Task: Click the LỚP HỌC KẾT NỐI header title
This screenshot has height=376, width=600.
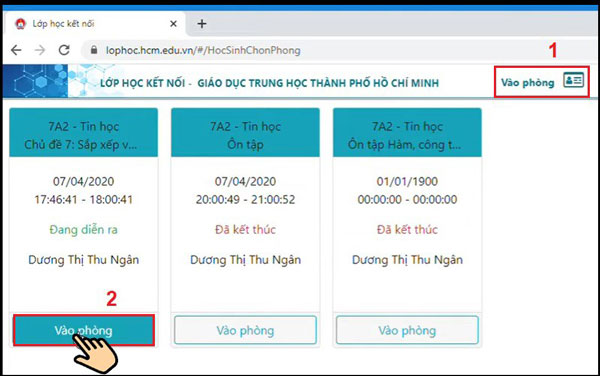Action: pos(269,83)
